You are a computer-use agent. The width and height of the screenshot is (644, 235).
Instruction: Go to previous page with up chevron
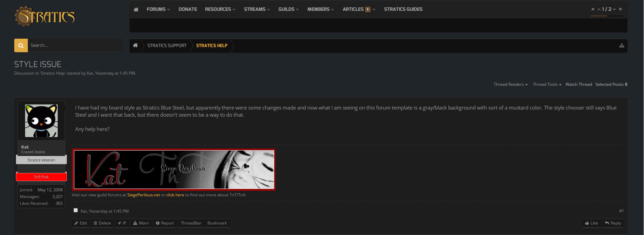tap(599, 9)
